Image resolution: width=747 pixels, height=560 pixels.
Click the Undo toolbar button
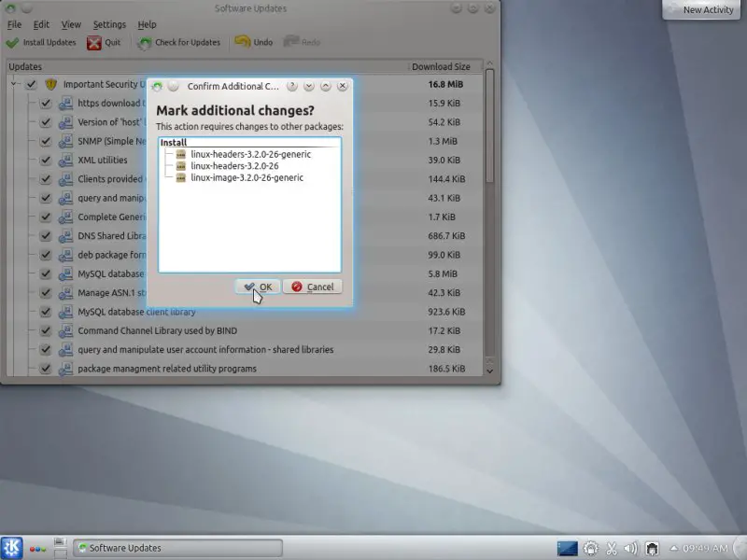click(x=253, y=42)
